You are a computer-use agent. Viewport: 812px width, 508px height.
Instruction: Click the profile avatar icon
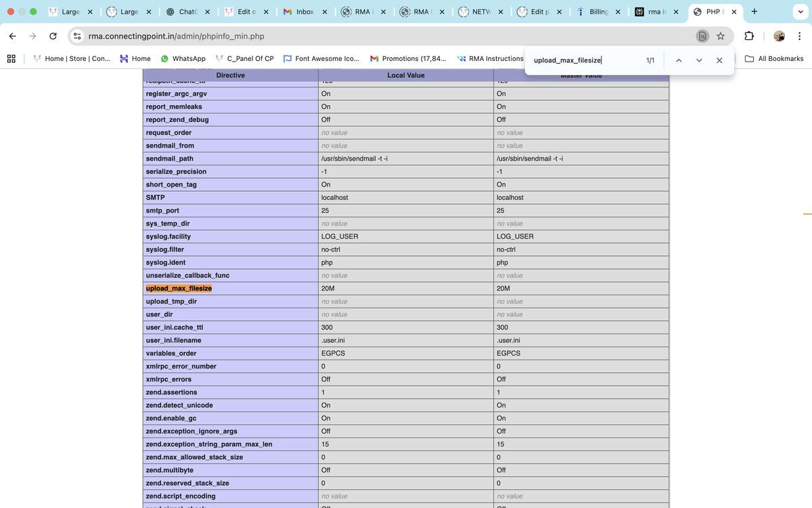[x=779, y=36]
